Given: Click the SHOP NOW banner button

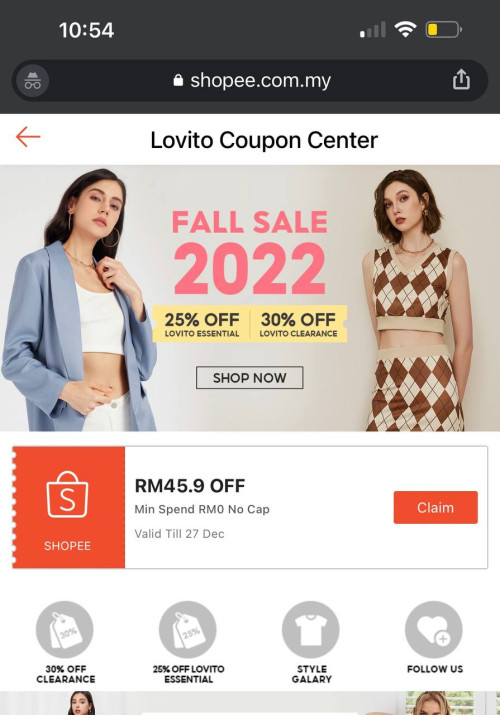Looking at the screenshot, I should pyautogui.click(x=249, y=378).
